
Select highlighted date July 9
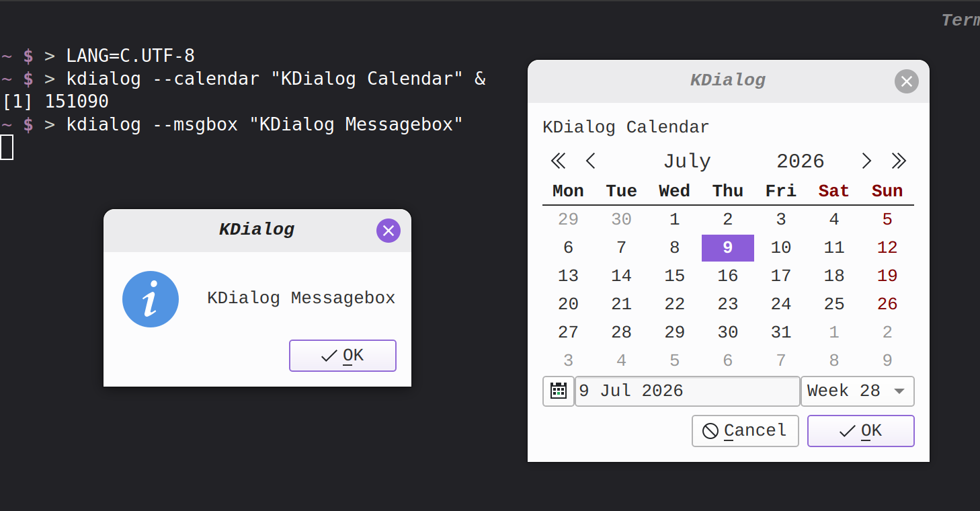point(728,247)
